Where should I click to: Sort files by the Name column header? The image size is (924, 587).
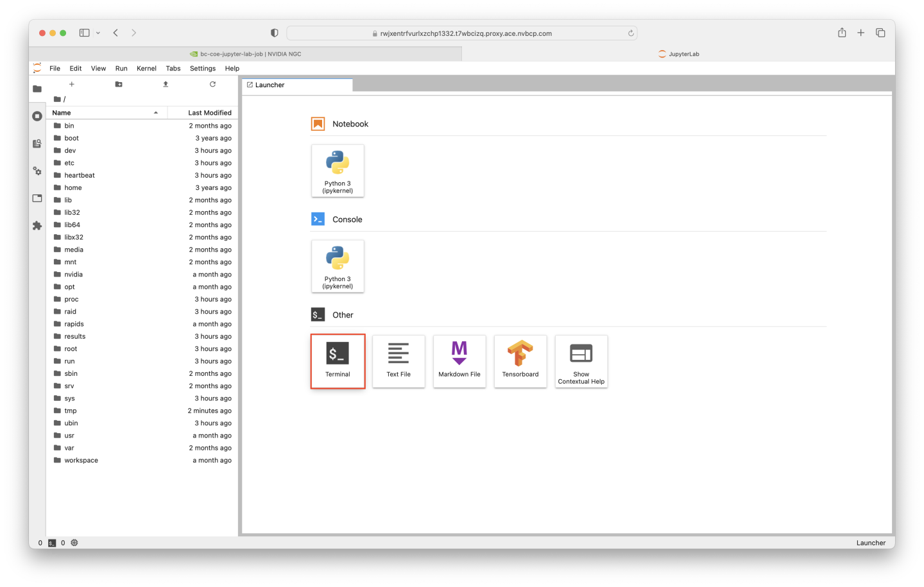point(62,112)
